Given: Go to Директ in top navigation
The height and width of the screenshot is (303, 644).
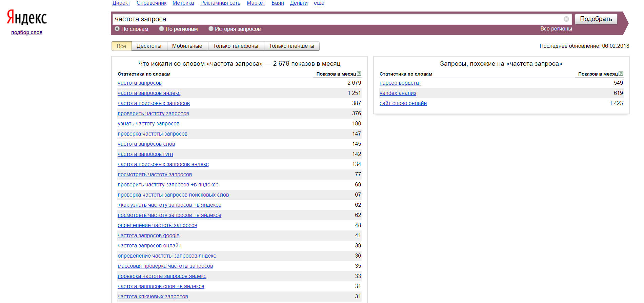Looking at the screenshot, I should click(x=121, y=3).
